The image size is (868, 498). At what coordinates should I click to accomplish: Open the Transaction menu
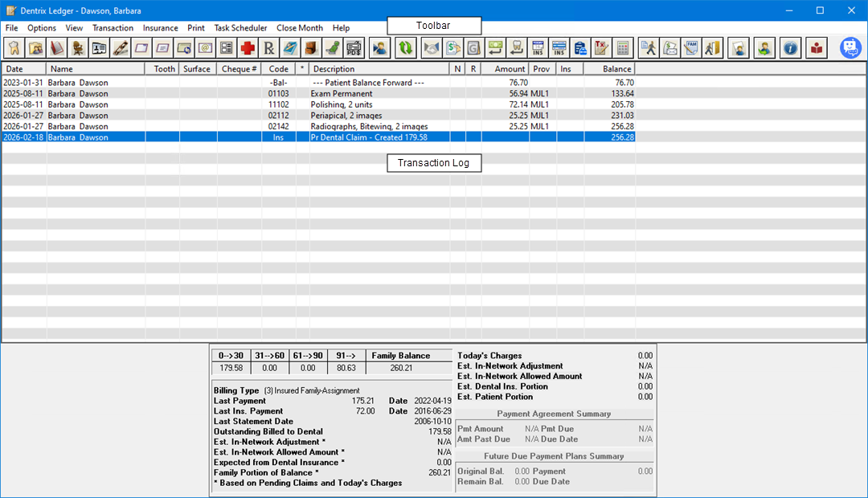tap(113, 28)
